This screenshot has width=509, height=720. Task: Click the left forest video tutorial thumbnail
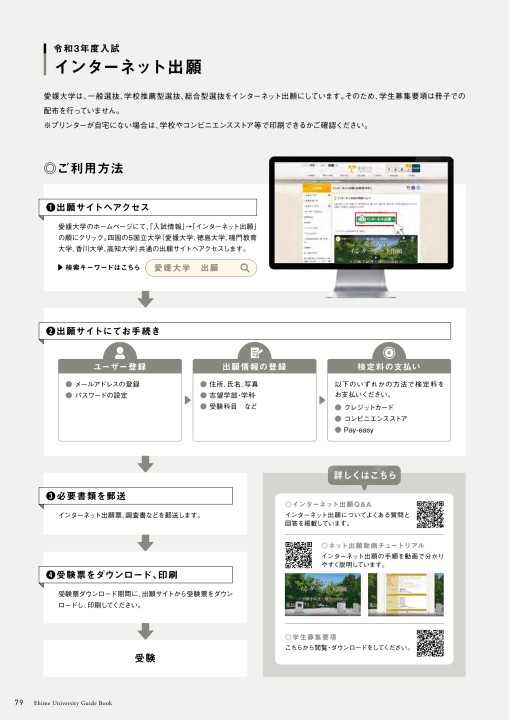click(322, 594)
